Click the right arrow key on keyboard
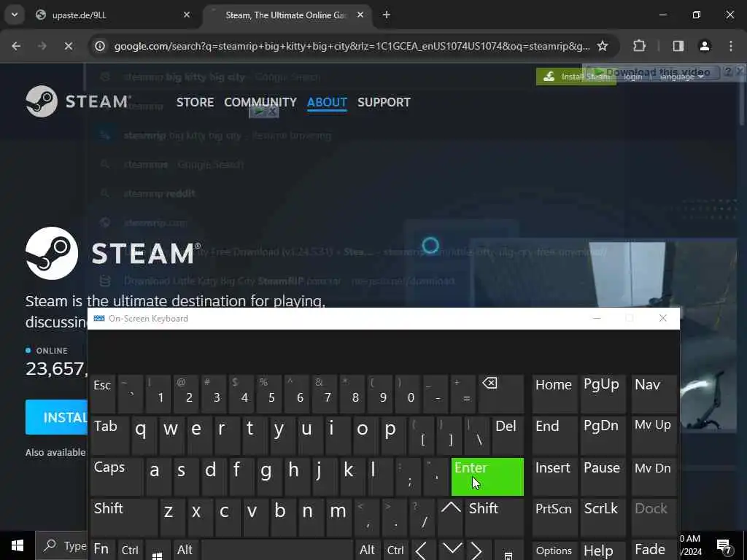747x560 pixels. coord(476,551)
